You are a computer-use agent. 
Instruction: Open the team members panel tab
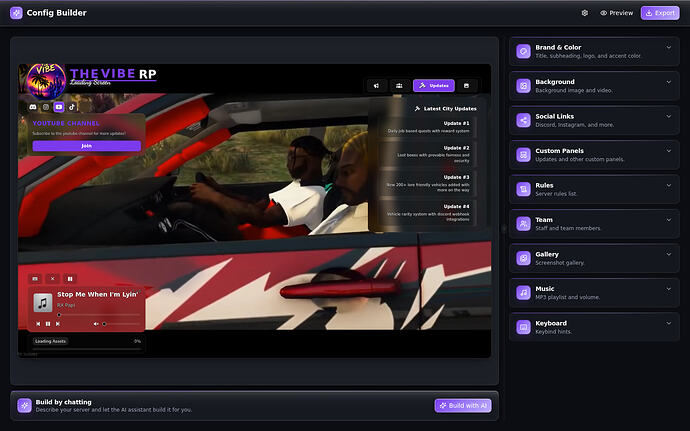pyautogui.click(x=399, y=86)
